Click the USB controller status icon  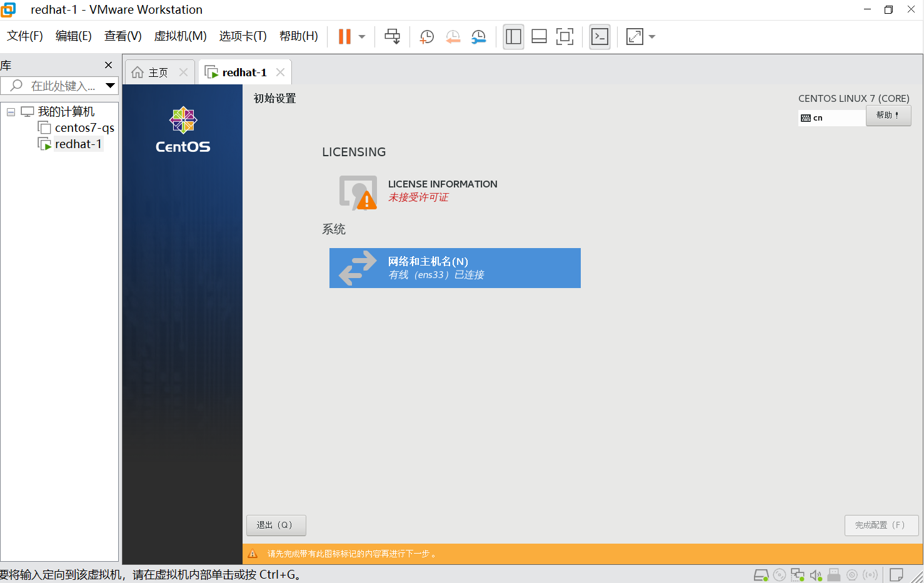834,575
